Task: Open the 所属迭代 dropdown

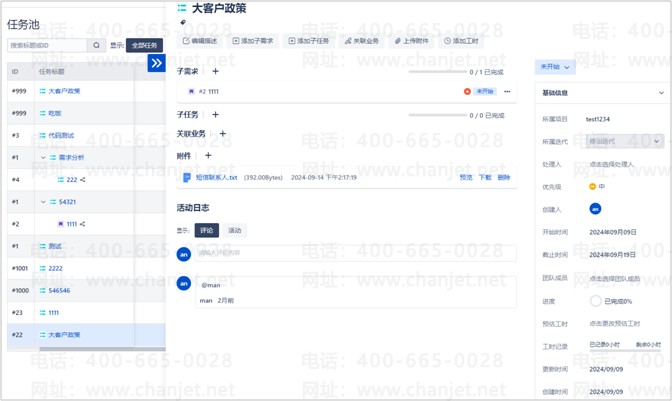Action: click(x=625, y=141)
